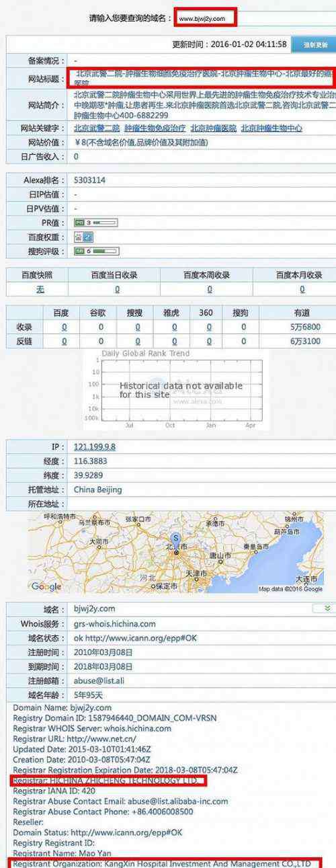The height and width of the screenshot is (868, 336).
Task: Open the 雅虎 收录 count link
Action: pos(175,327)
